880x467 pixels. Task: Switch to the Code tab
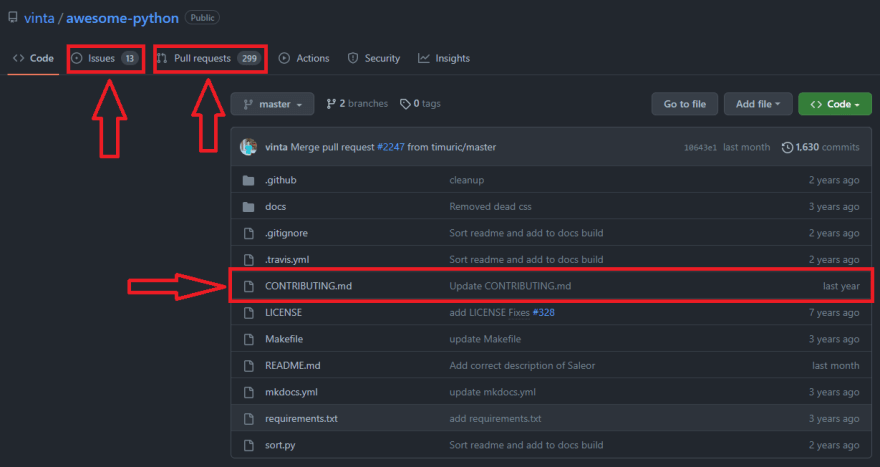[x=33, y=58]
